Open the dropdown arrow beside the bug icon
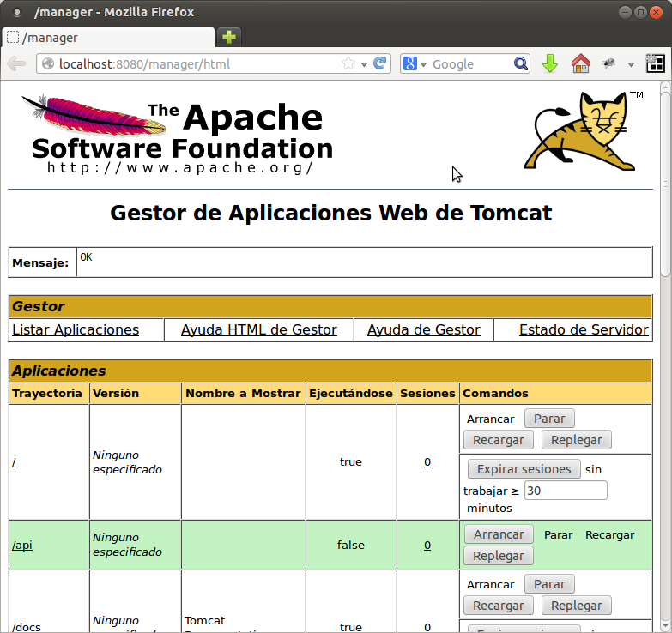 [x=631, y=64]
